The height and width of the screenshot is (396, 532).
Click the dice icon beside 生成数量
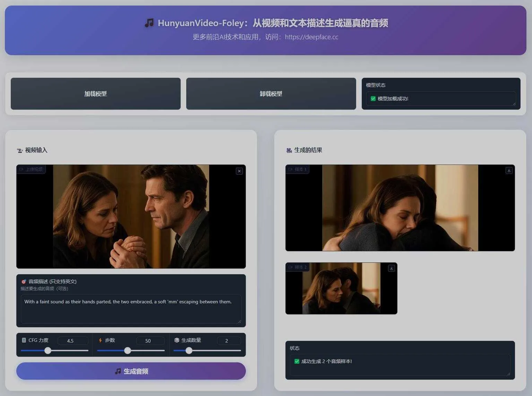177,340
